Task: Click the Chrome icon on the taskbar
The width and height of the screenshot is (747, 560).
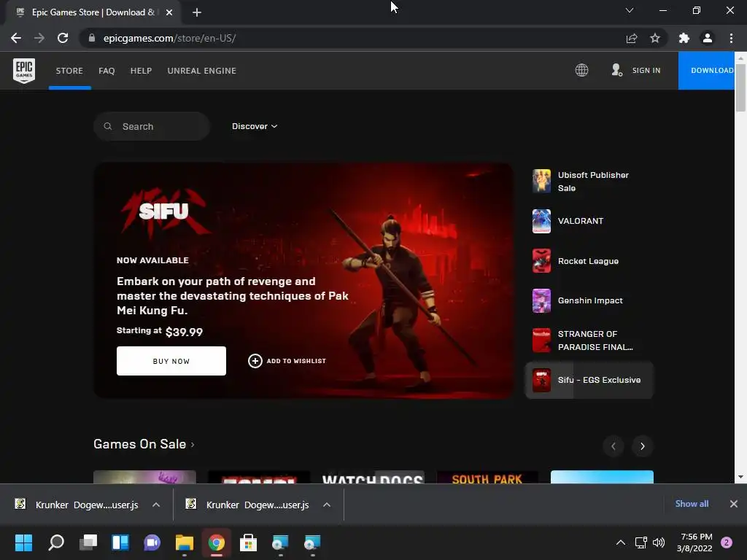Action: tap(216, 542)
